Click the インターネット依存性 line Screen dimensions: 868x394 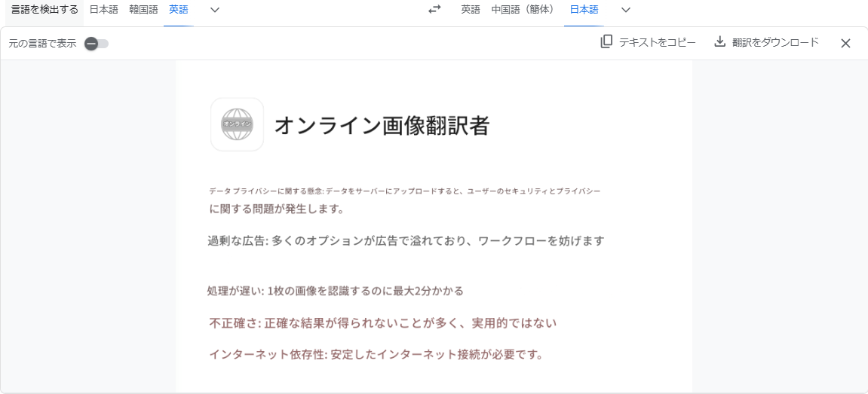[x=376, y=354]
